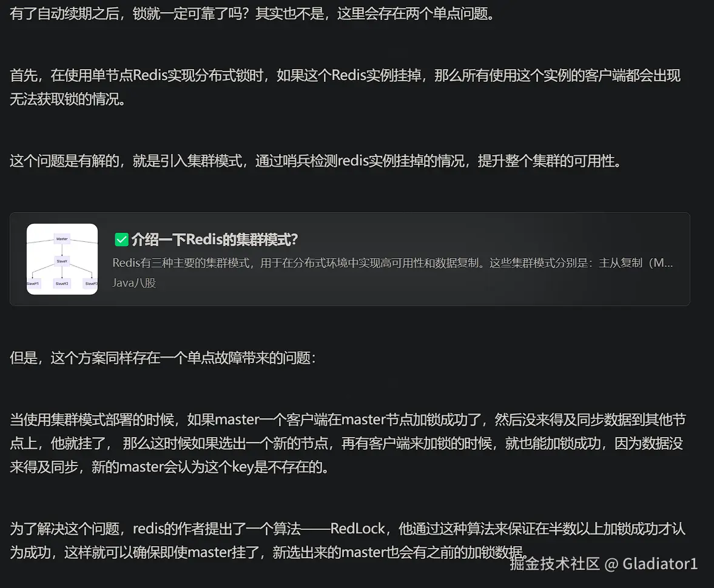Click the card description starting with Redis有三种主要的集群模式
The height and width of the screenshot is (588, 714).
[392, 263]
